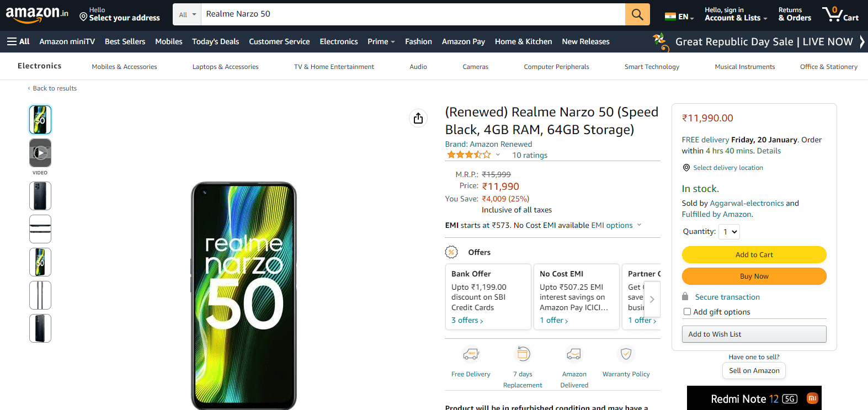Switch to Mobiles & Accessories category tab
The image size is (868, 410).
coord(124,66)
